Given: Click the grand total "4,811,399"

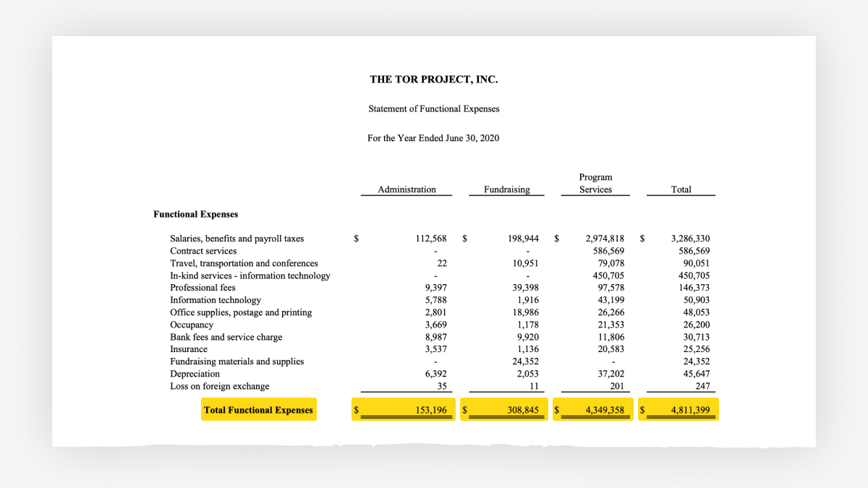Looking at the screenshot, I should pos(691,410).
